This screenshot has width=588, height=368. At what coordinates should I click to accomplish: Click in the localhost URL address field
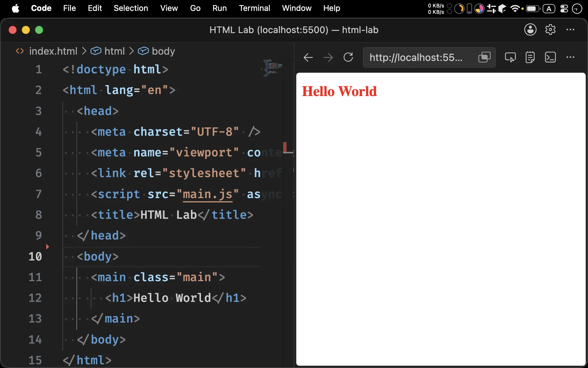tap(416, 57)
